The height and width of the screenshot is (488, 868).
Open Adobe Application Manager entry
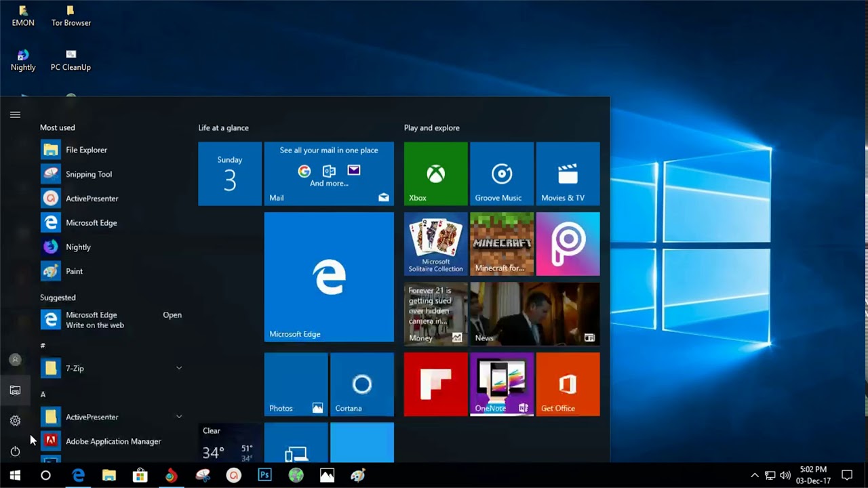click(113, 441)
